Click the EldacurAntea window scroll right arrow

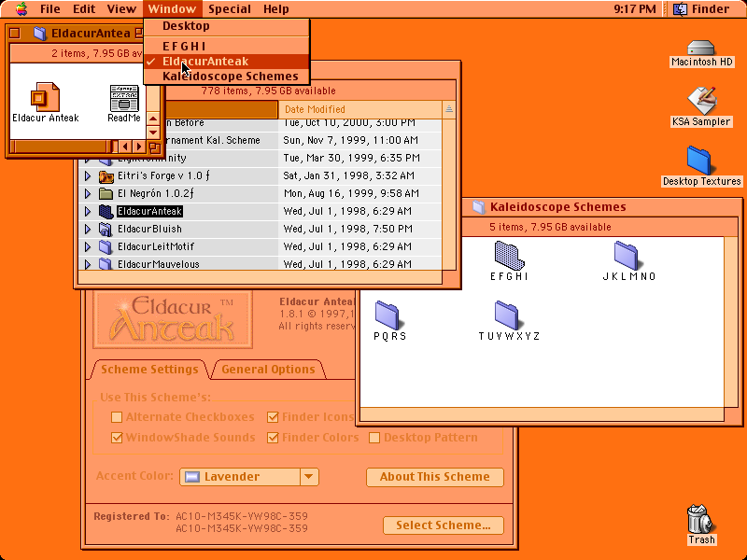pos(138,147)
